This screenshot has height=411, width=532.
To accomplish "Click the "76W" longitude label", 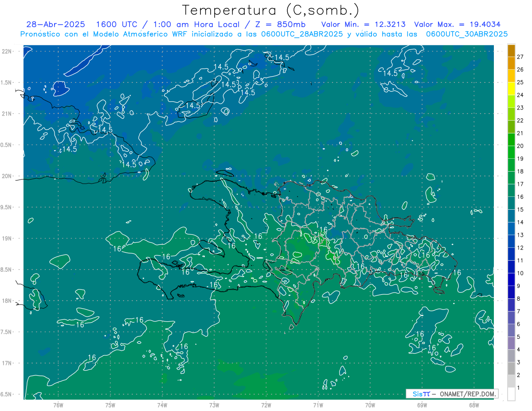I will click(58, 405).
